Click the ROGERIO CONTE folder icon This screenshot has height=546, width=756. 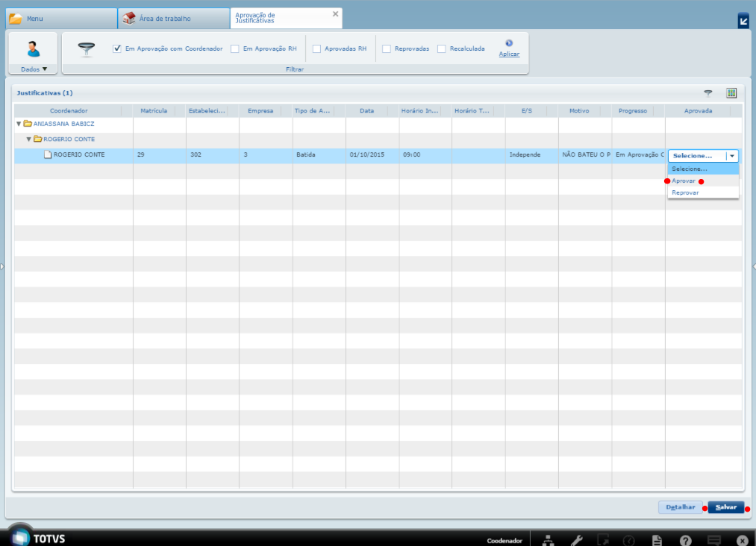pyautogui.click(x=37, y=139)
